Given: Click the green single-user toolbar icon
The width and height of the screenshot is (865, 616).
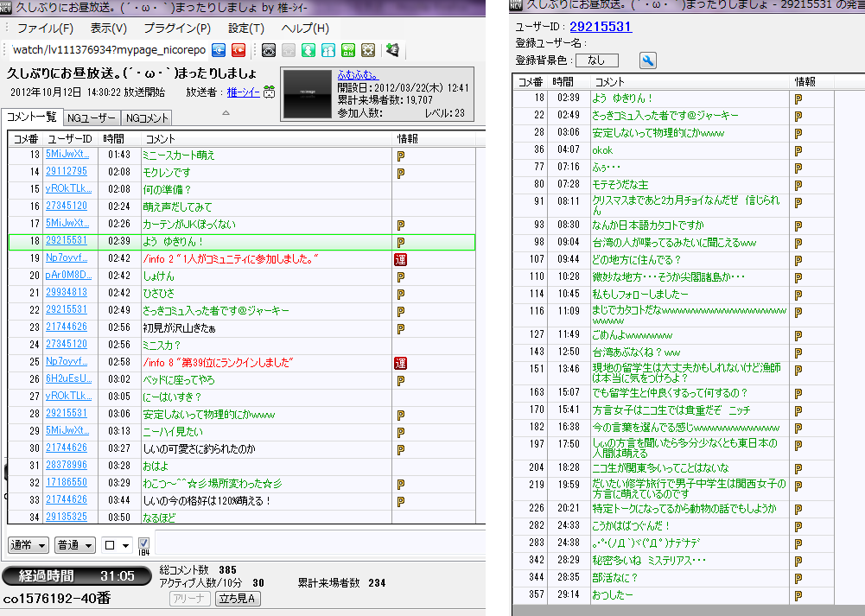Looking at the screenshot, I should (x=308, y=50).
